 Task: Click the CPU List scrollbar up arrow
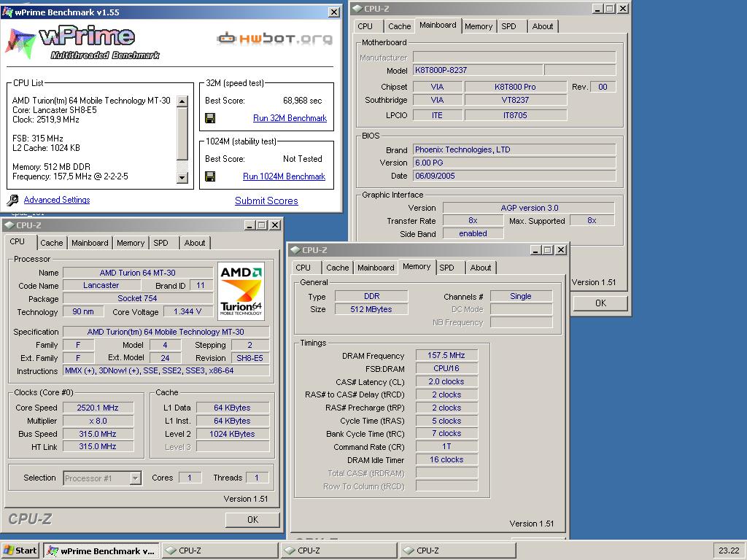182,101
